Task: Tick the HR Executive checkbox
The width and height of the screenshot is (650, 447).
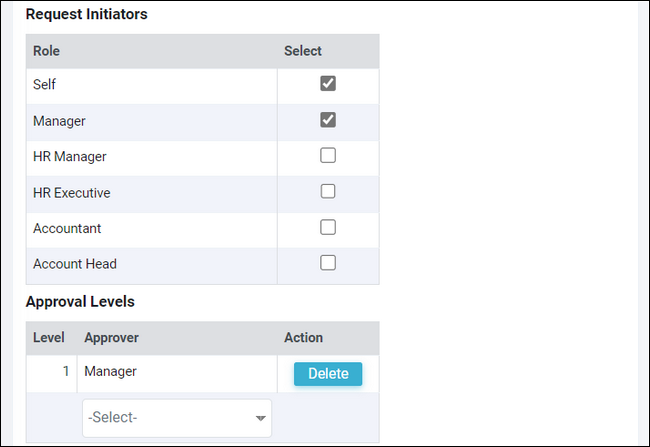Action: [328, 191]
